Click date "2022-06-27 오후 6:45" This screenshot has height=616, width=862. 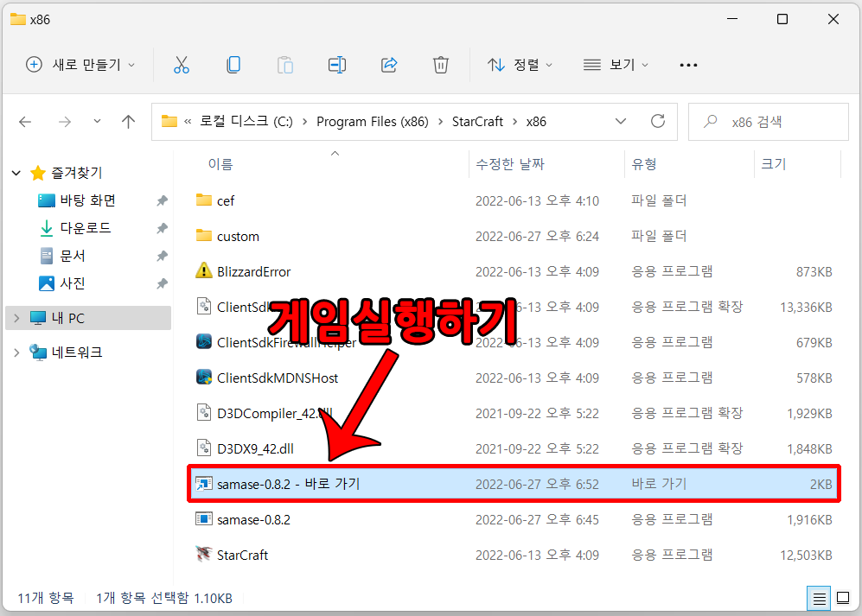tap(537, 519)
